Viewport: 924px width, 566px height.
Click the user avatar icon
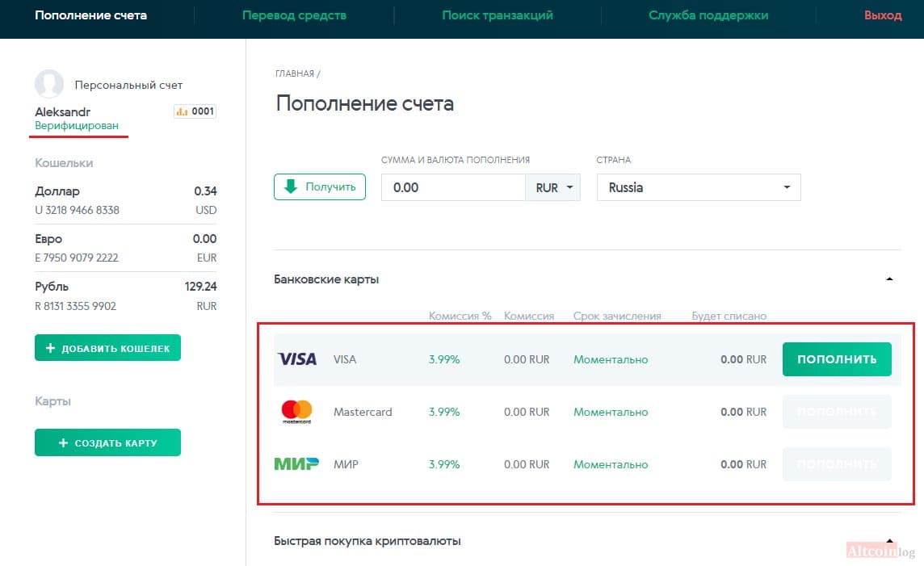pos(49,84)
